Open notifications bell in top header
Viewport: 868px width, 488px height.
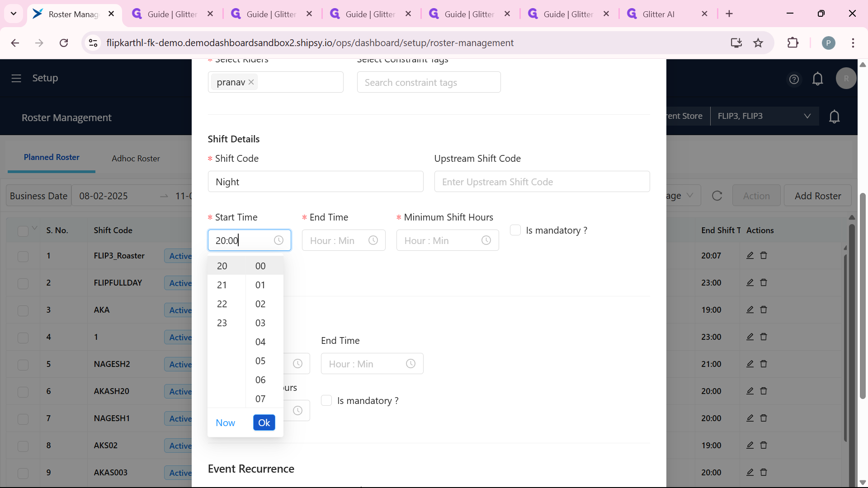pos(818,79)
